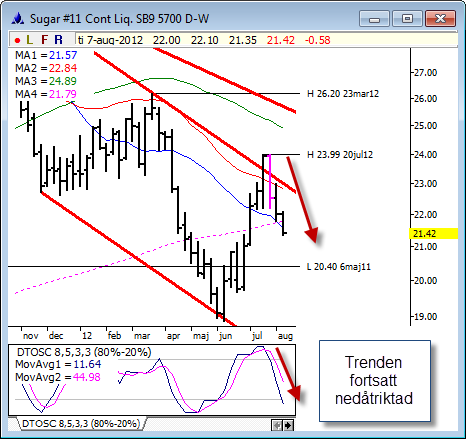Click the MovAvg1 = 11.64 indicator label
This screenshot has height=439, width=466.
tap(58, 364)
